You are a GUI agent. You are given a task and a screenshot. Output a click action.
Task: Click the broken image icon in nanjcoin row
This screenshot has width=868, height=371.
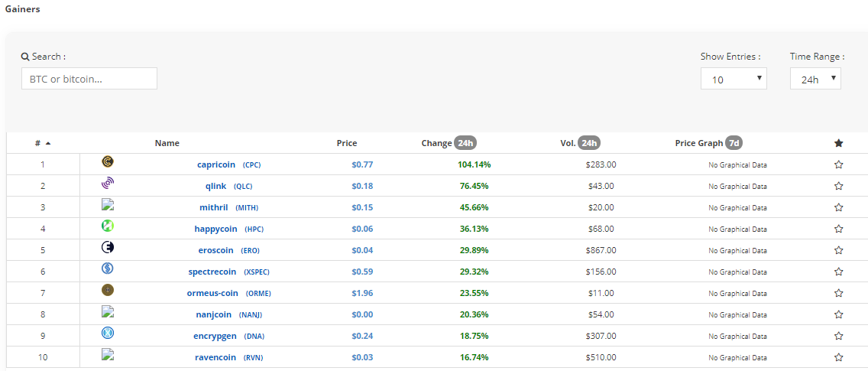tap(108, 311)
